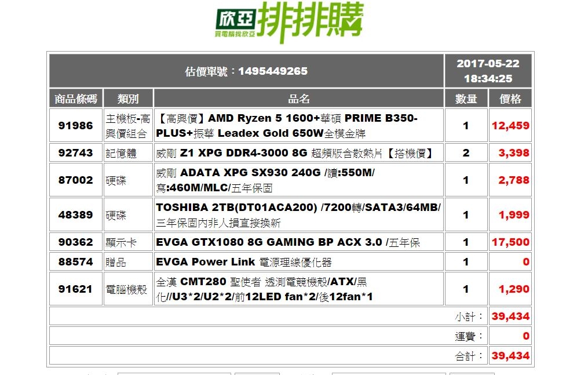This screenshot has height=375, width=588.
Task: Click the EVGA GTX1080 8G GAMING name
Action: pos(288,242)
